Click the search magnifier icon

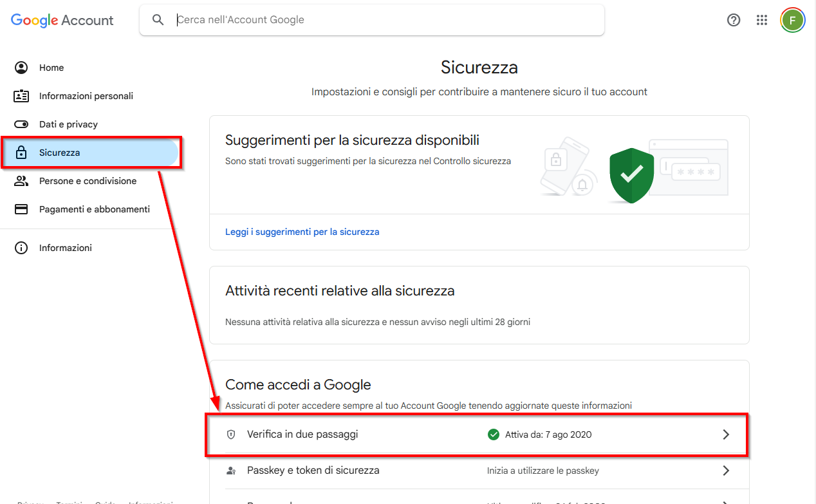click(158, 20)
